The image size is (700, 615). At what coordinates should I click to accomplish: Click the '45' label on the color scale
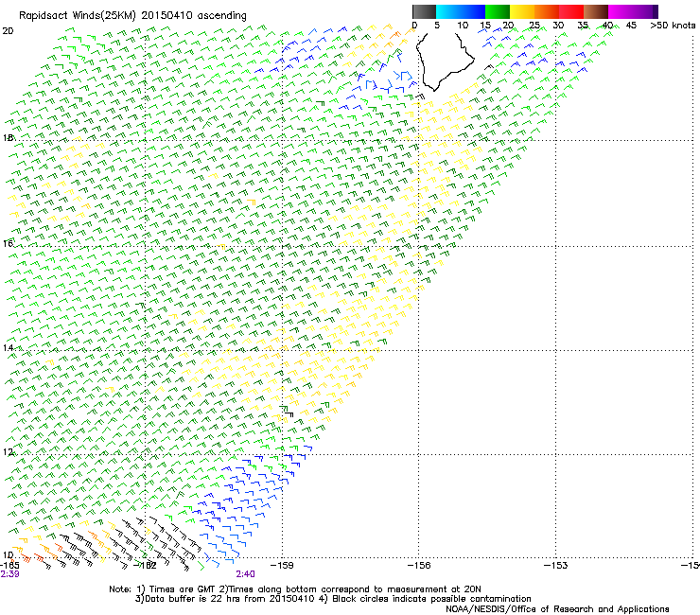click(x=631, y=26)
